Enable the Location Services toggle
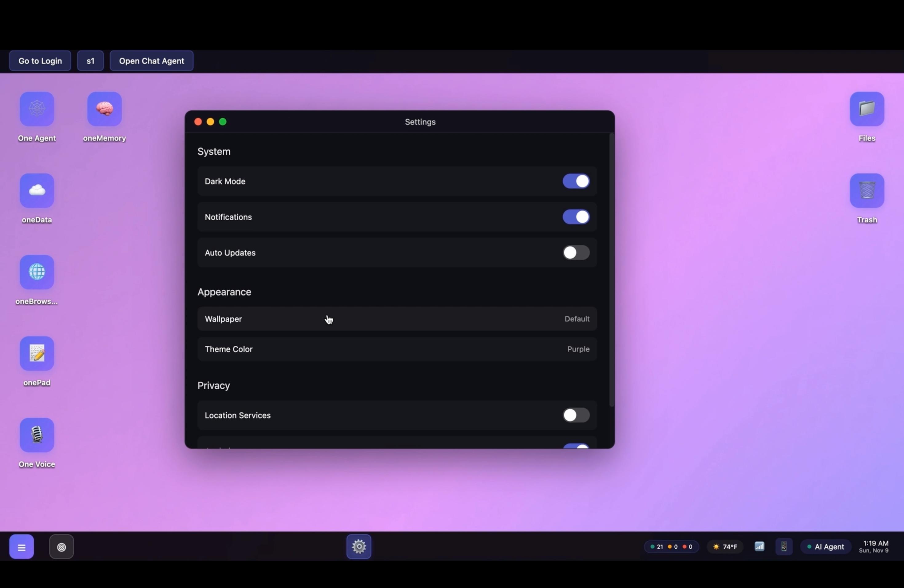Screen dimensions: 904x588 tap(576, 415)
